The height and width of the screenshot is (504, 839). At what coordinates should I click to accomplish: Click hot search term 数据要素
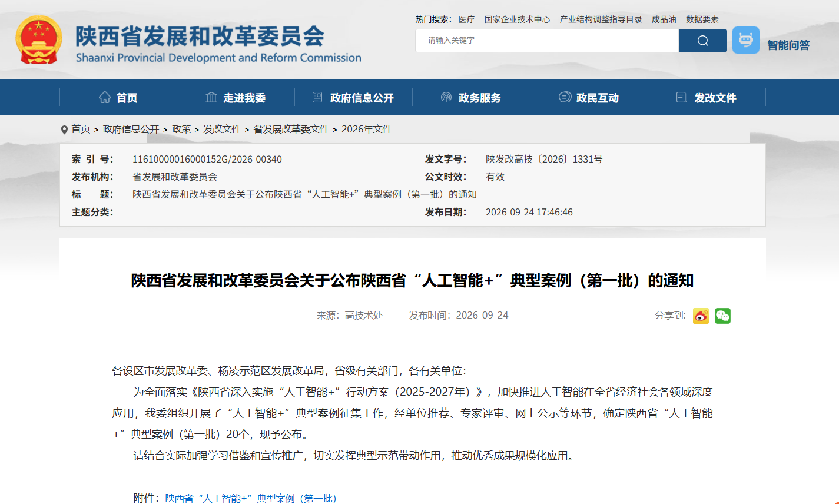702,19
